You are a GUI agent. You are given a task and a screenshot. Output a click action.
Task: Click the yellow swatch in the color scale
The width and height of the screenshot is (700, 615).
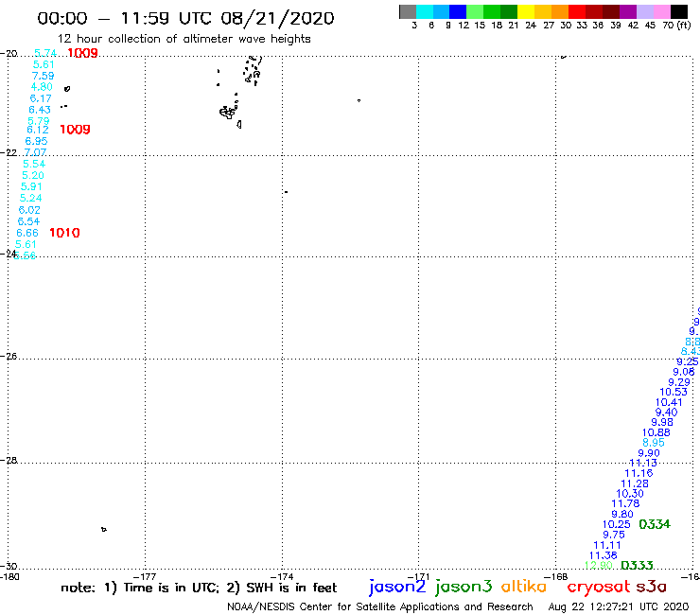pos(526,11)
